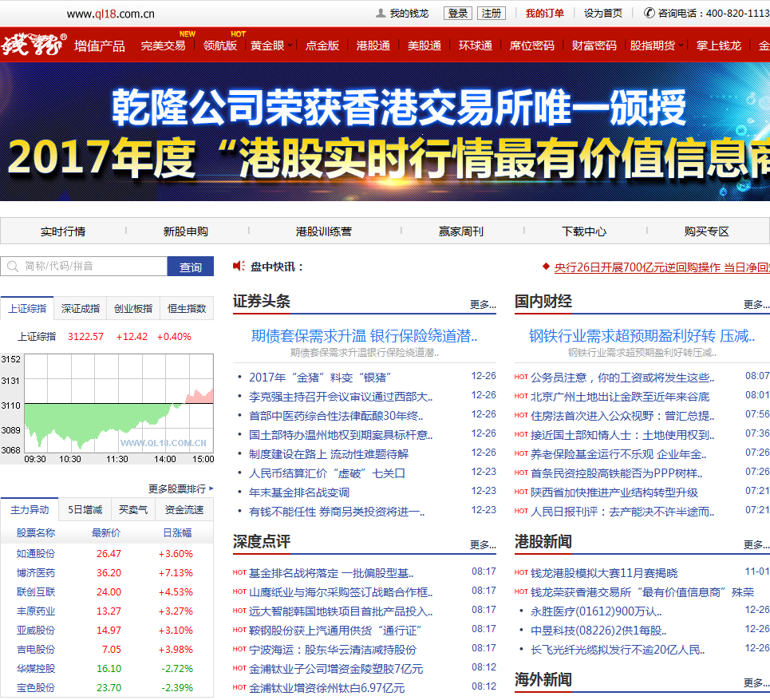The image size is (770, 700).
Task: Open stock 如通股份 in ranking list
Action: (x=36, y=554)
